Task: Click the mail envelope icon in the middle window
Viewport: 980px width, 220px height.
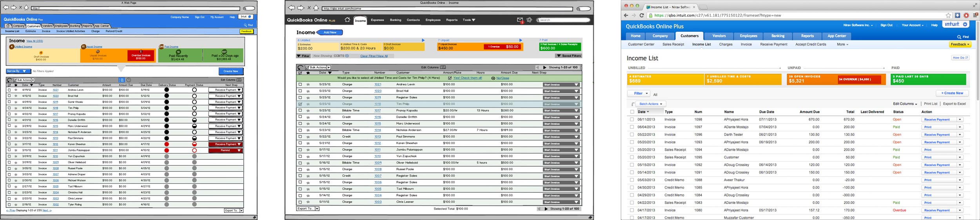Action: pos(520,20)
